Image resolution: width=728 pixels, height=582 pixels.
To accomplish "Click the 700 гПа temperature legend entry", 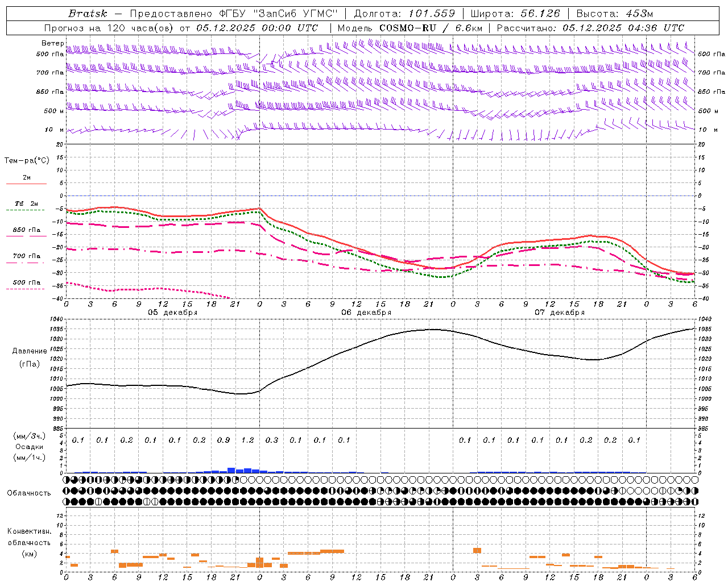I will click(27, 256).
